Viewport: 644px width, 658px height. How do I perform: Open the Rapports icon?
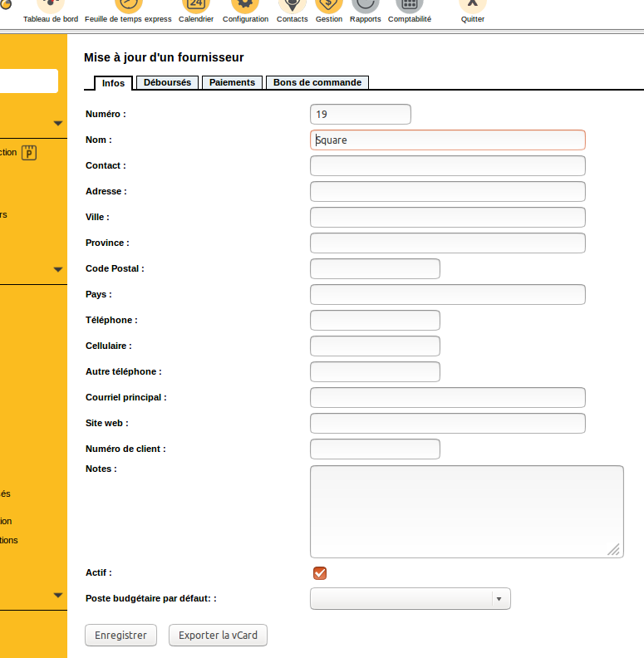[366, 8]
